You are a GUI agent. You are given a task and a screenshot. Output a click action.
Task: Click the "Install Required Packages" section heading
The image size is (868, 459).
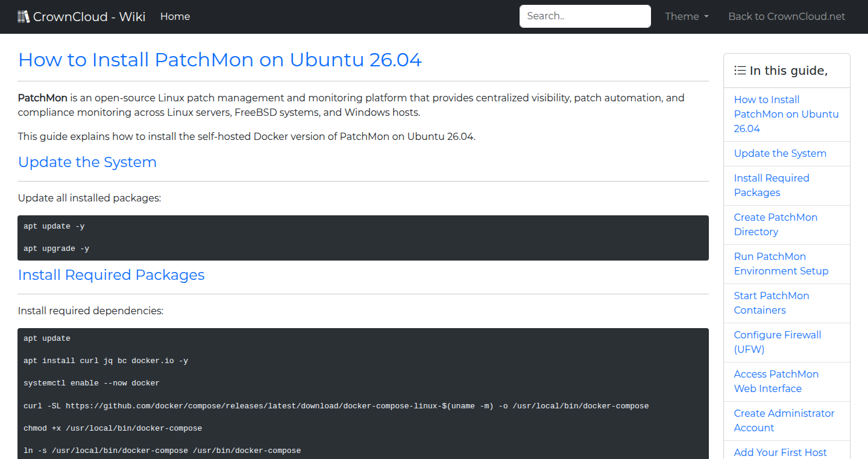[x=112, y=274]
